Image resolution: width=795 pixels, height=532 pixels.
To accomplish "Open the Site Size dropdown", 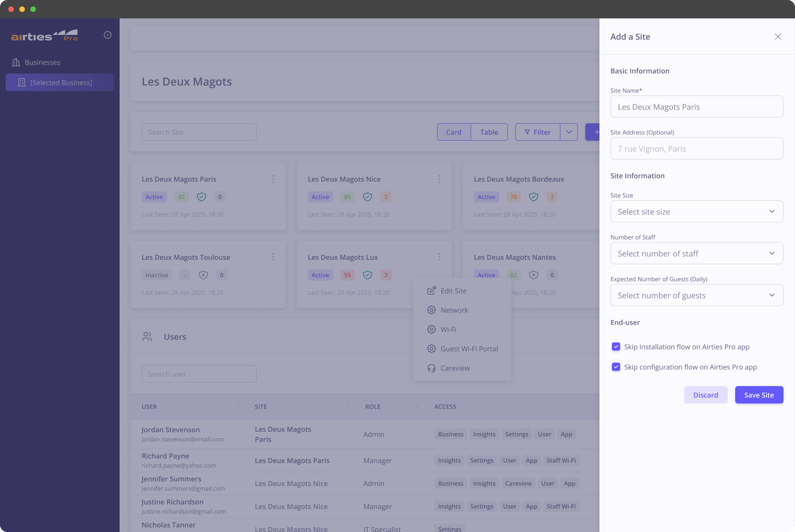I will (697, 212).
